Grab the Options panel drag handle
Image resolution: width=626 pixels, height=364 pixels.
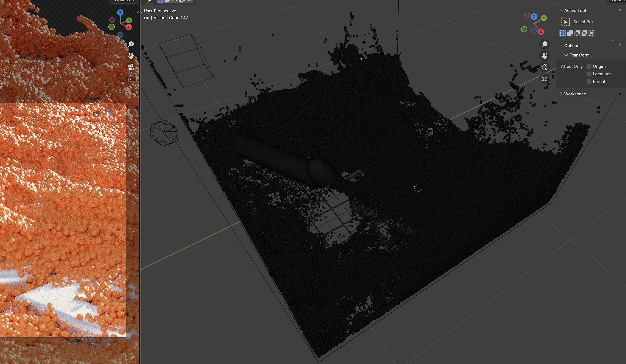pos(621,45)
